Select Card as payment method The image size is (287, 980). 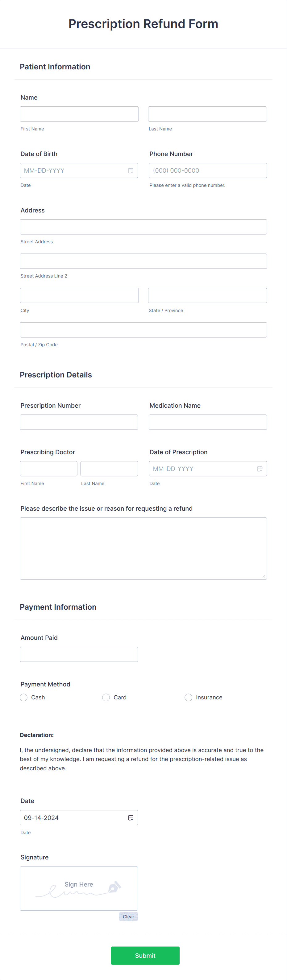pyautogui.click(x=106, y=697)
